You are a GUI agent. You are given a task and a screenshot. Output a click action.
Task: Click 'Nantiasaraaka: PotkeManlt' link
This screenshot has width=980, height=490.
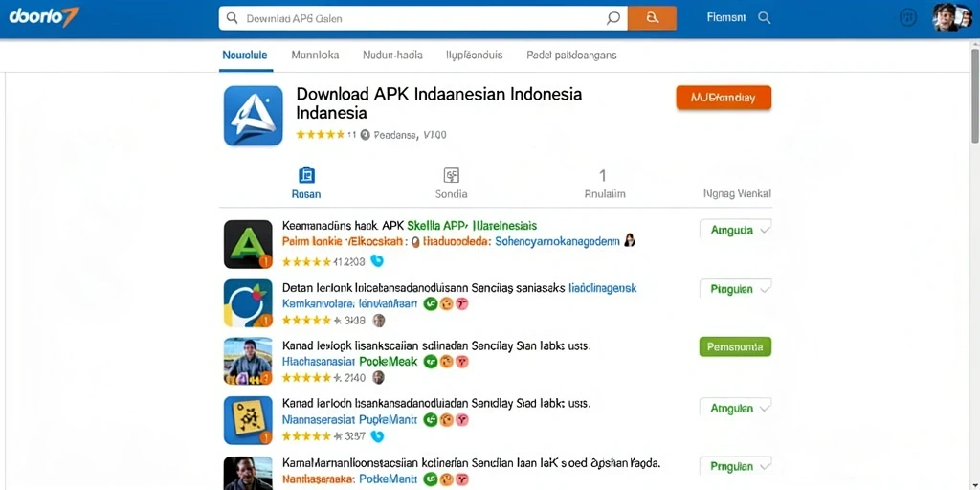(x=350, y=480)
